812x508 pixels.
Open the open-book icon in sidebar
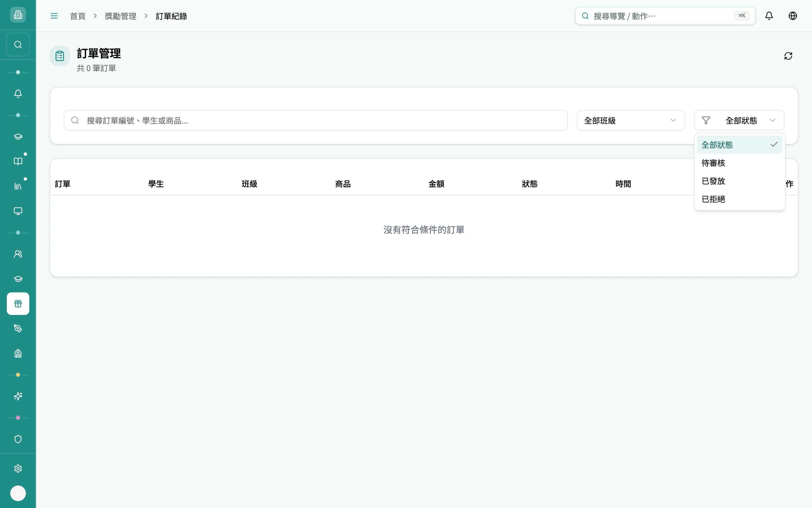(x=18, y=161)
